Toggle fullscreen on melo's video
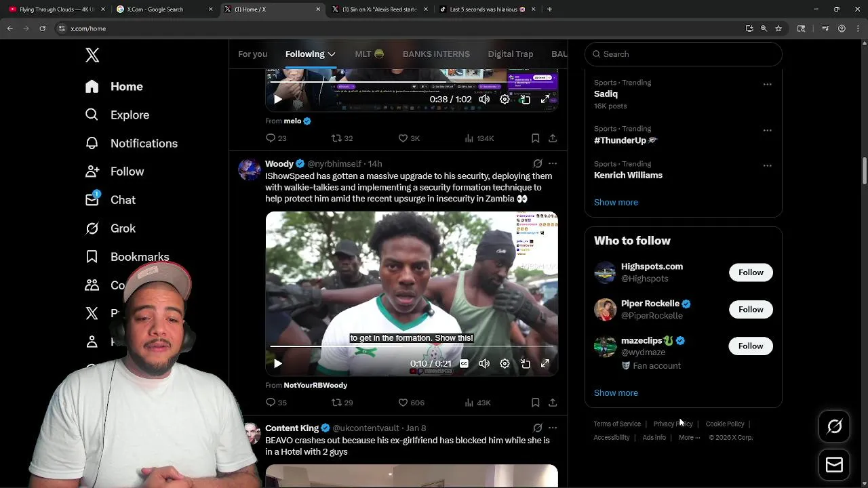Screen dimensions: 868x488 coord(545,100)
